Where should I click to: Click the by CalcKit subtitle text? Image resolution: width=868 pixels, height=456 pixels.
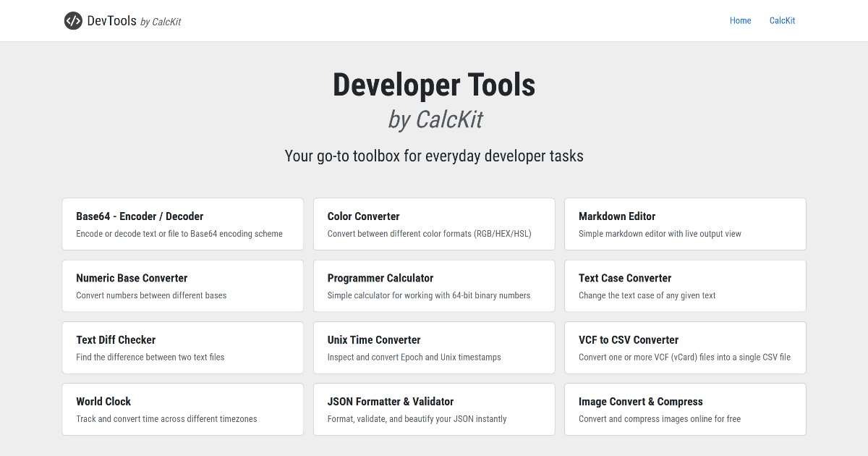(x=434, y=119)
